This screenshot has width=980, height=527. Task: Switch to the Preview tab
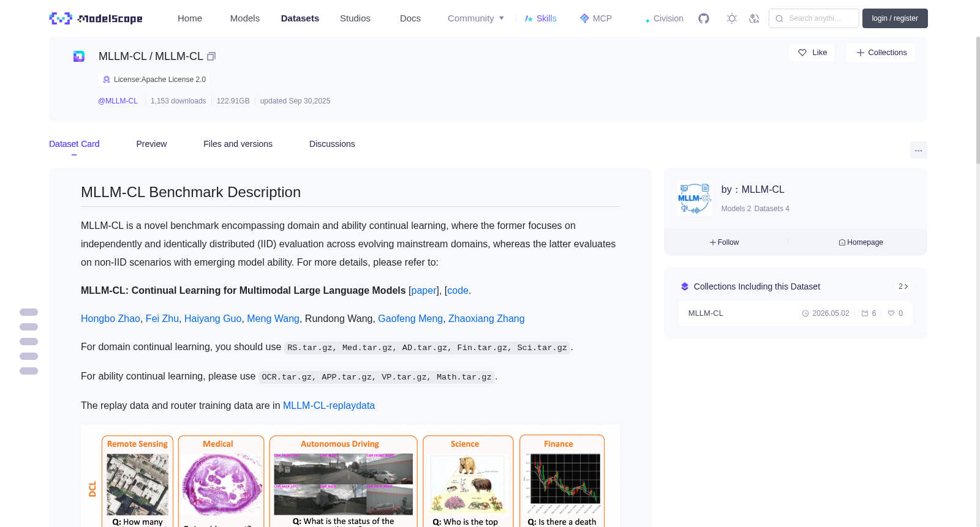(151, 144)
